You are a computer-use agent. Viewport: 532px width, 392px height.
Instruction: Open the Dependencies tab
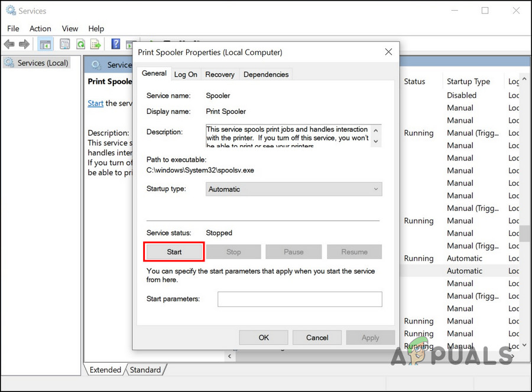pos(266,74)
